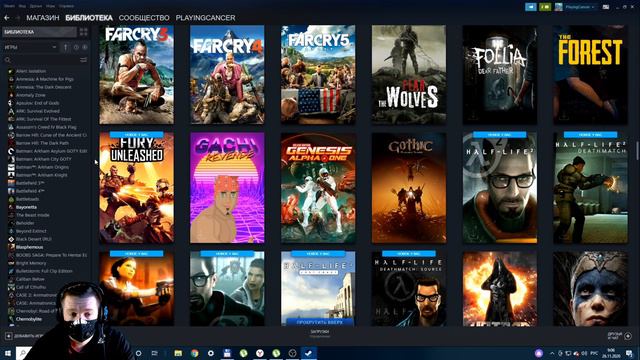The height and width of the screenshot is (360, 640).
Task: Select Beyond Extinct in the list
Action: 31,231
